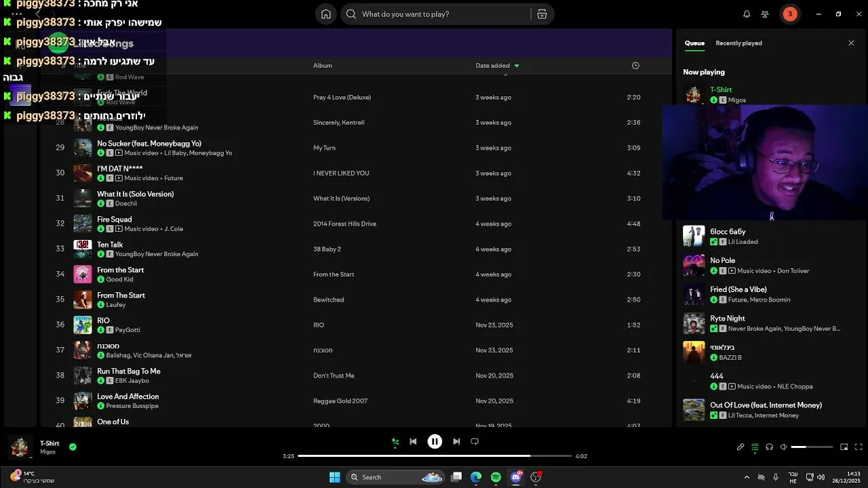Click 6locc 6a6y queue item title

pos(728,232)
